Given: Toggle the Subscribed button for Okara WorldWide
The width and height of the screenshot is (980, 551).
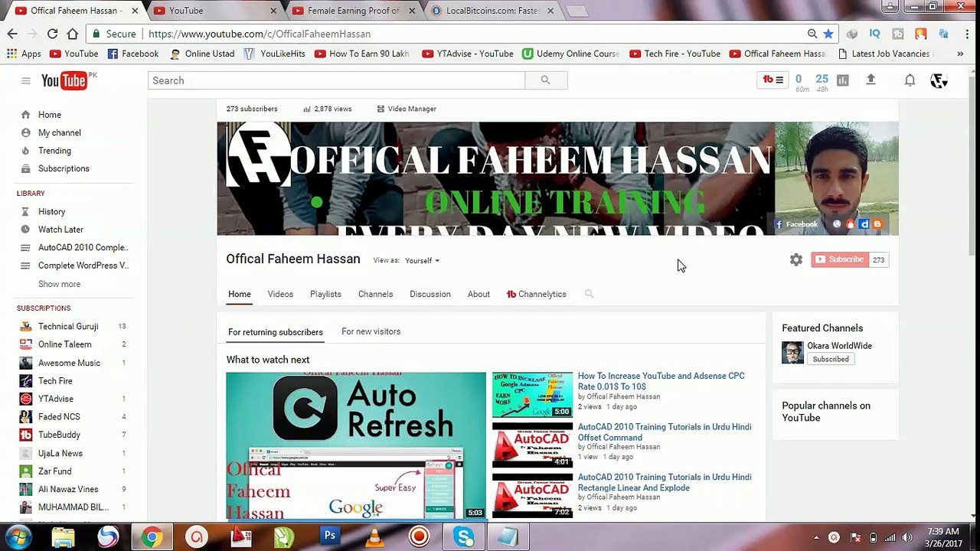Looking at the screenshot, I should [831, 359].
